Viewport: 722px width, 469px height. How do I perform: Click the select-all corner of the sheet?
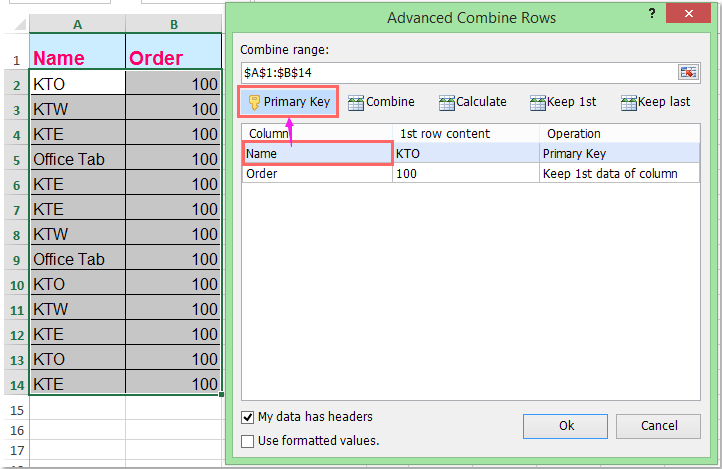coord(18,24)
